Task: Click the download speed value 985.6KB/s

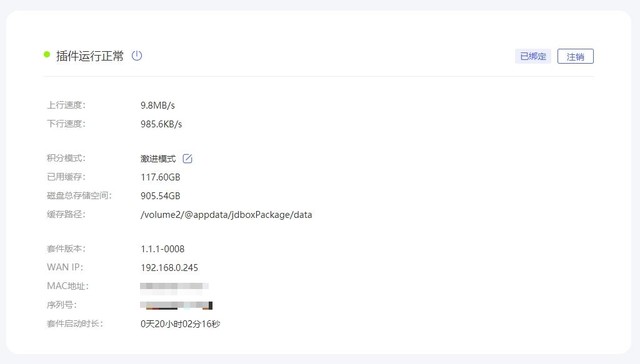Action: pos(161,124)
